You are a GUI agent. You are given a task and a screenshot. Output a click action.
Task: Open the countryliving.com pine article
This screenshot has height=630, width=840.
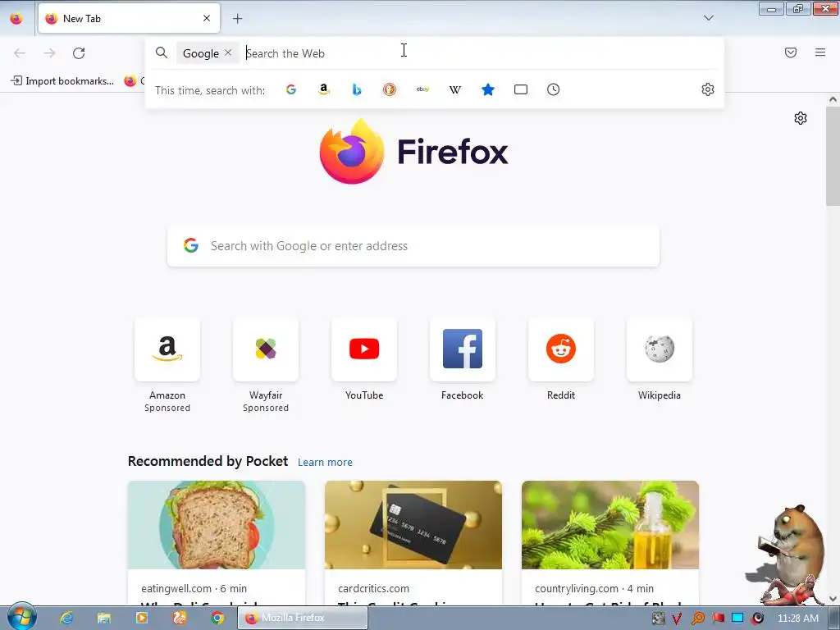pyautogui.click(x=610, y=543)
